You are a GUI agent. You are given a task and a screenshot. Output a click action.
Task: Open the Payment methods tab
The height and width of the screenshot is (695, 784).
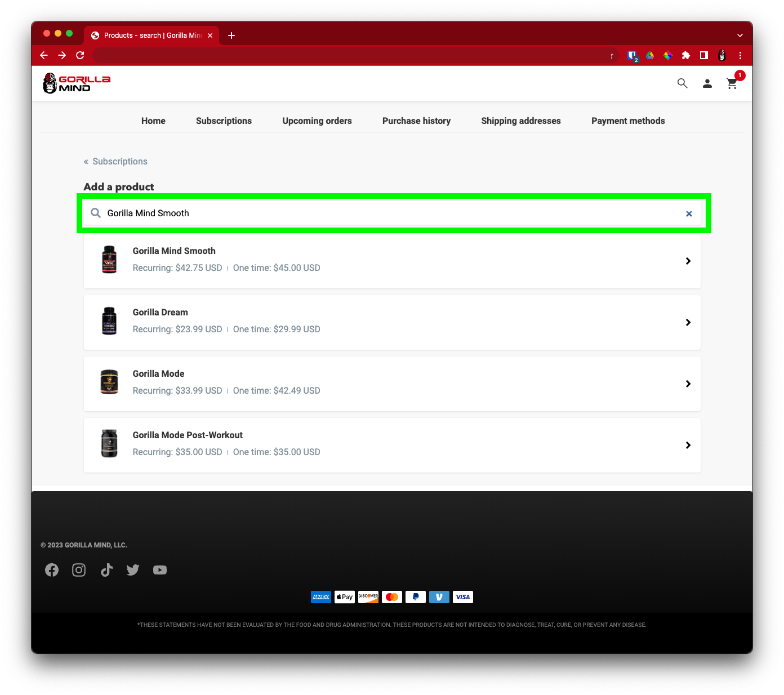(628, 121)
